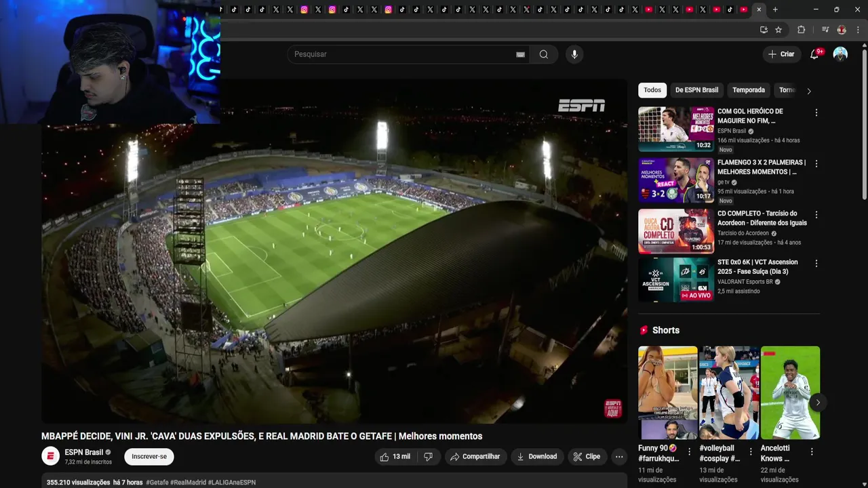Open the Chrome extensions puzzle icon
The height and width of the screenshot is (488, 868).
[801, 30]
